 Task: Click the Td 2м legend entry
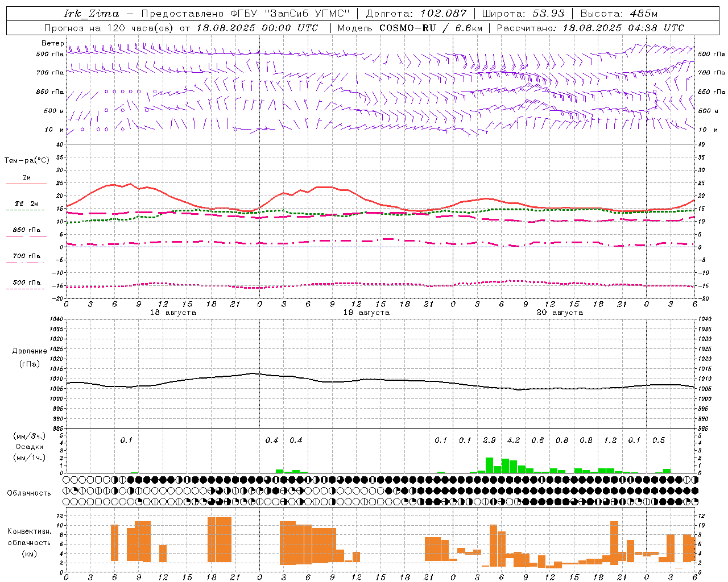point(27,203)
